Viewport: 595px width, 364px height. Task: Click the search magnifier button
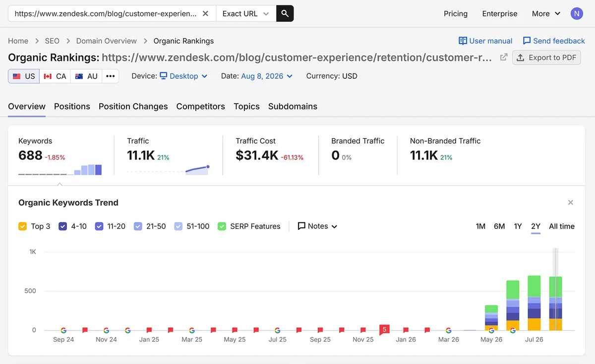tap(285, 13)
